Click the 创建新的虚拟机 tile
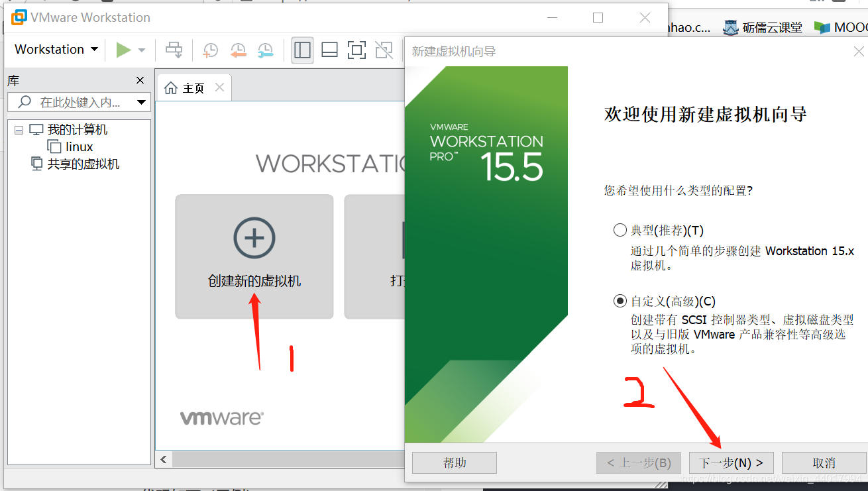 click(x=254, y=256)
